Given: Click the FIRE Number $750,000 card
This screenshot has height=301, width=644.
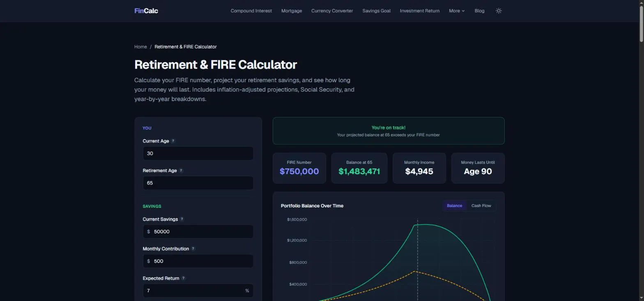Looking at the screenshot, I should pyautogui.click(x=299, y=168).
